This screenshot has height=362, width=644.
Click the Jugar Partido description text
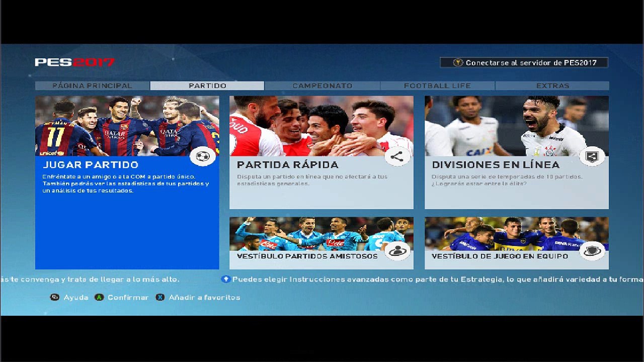[x=126, y=184]
